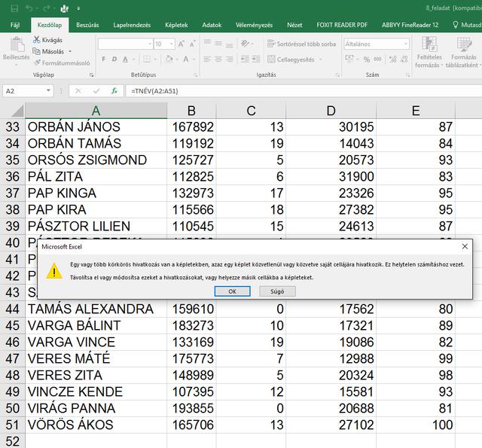482x448 pixels.
Task: Click the Cellaegyesítés merge cells button
Action: 291,59
